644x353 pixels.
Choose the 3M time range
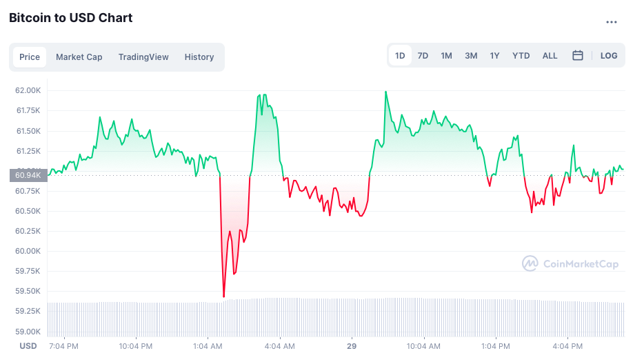coord(471,56)
